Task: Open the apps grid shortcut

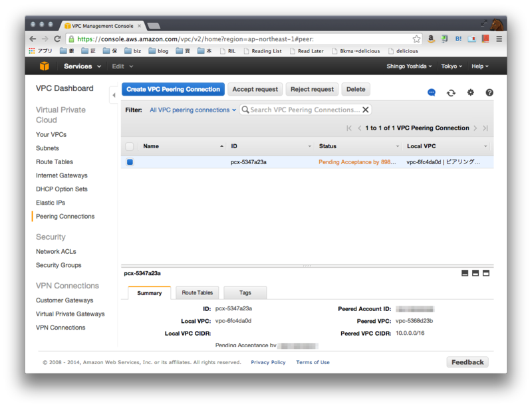Action: 32,51
